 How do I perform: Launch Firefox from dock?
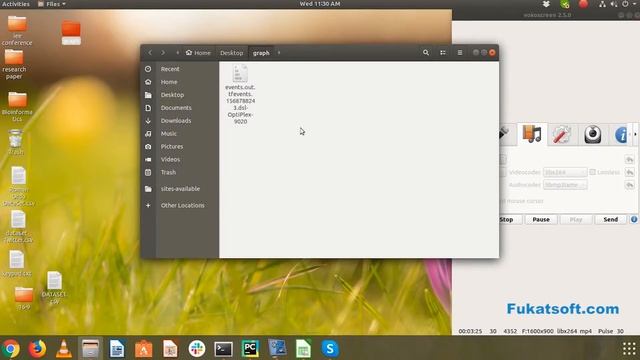coord(37,349)
